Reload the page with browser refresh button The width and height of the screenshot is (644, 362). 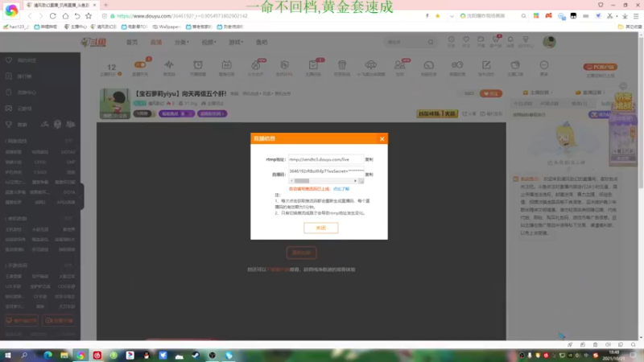(x=52, y=16)
